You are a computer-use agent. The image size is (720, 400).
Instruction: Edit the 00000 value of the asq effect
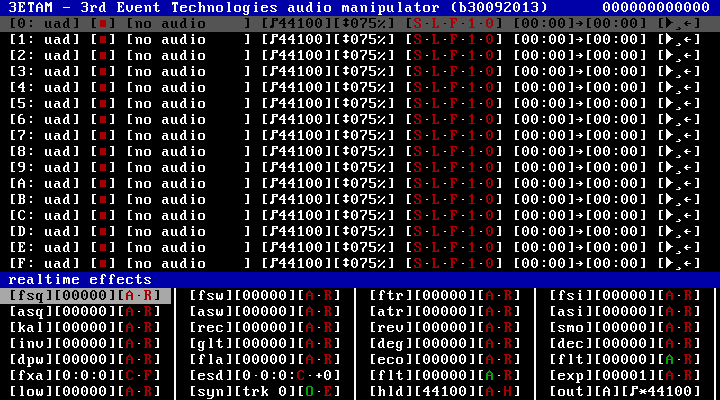[x=85, y=311]
